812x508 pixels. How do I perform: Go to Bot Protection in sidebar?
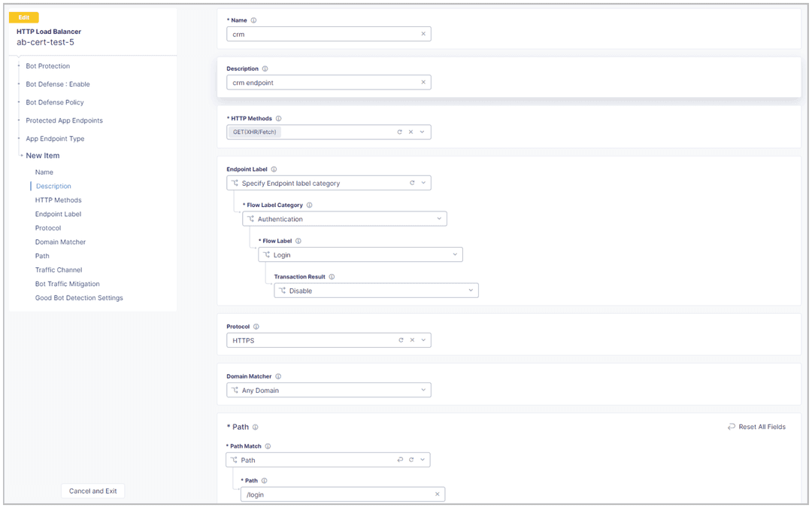pyautogui.click(x=47, y=65)
